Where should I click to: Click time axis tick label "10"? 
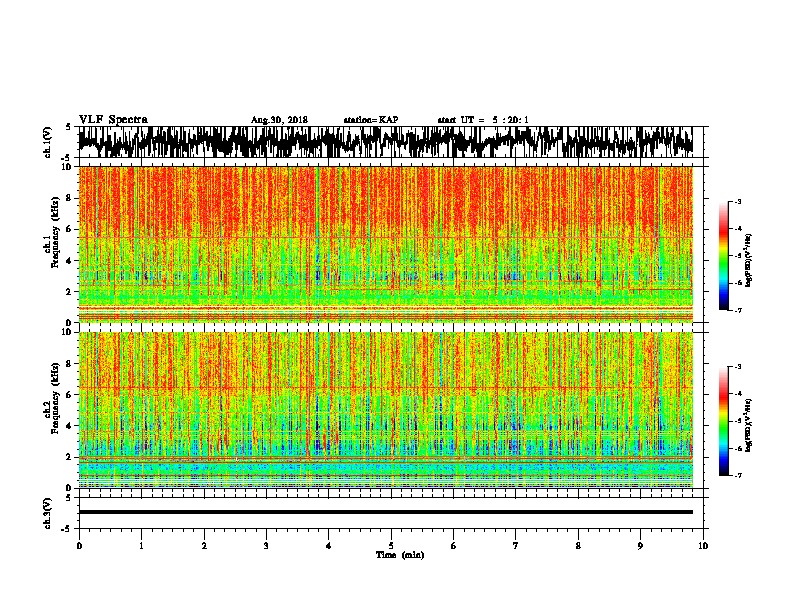pyautogui.click(x=703, y=546)
